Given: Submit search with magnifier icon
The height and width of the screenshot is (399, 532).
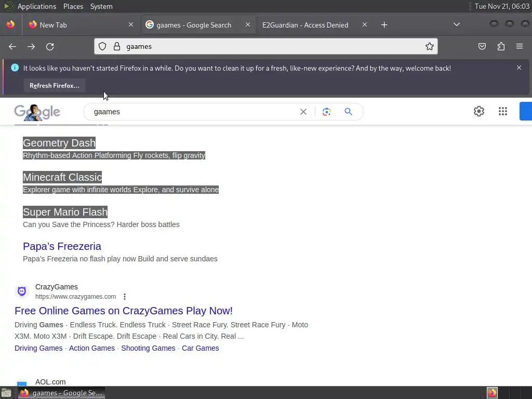Looking at the screenshot, I should [x=348, y=111].
